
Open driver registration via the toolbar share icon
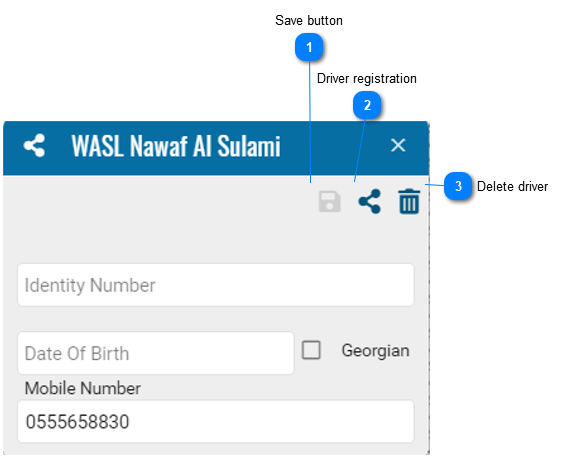(x=370, y=201)
